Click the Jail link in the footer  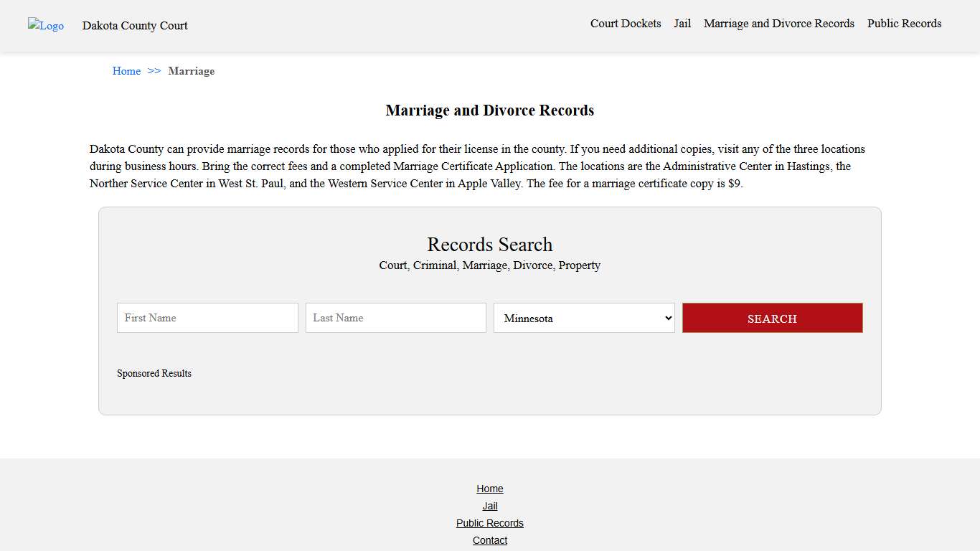490,506
